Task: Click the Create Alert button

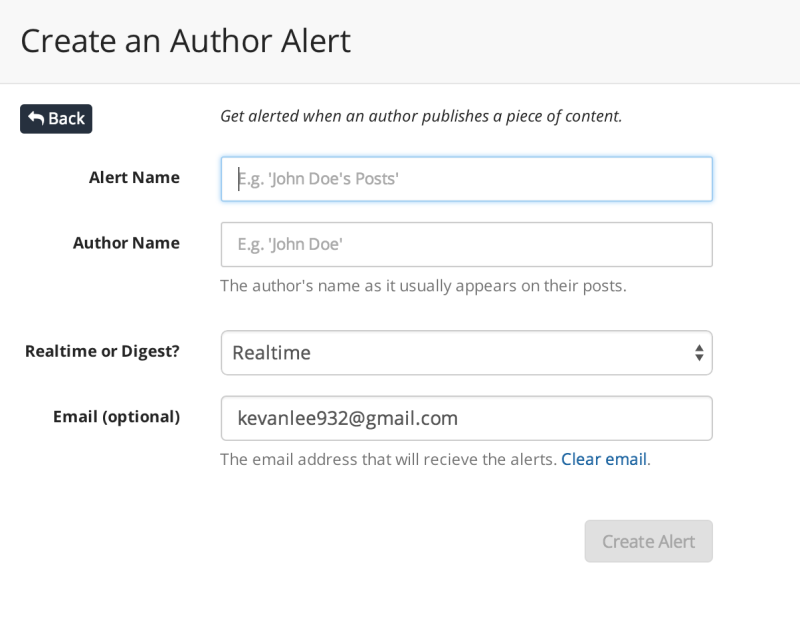Action: pyautogui.click(x=648, y=541)
